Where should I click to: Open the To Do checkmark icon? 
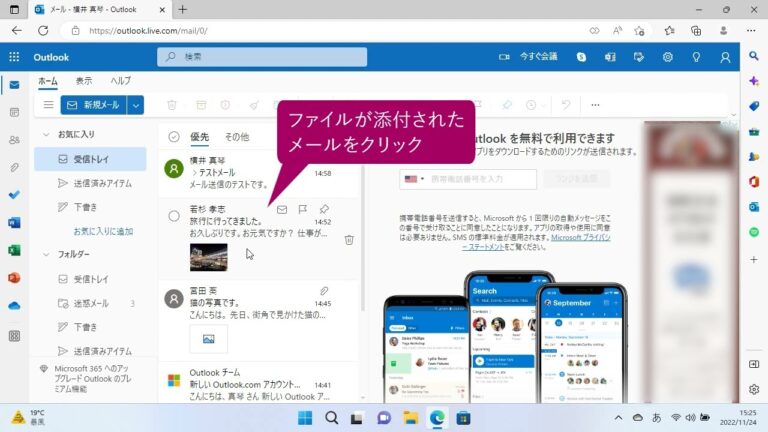pyautogui.click(x=14, y=195)
